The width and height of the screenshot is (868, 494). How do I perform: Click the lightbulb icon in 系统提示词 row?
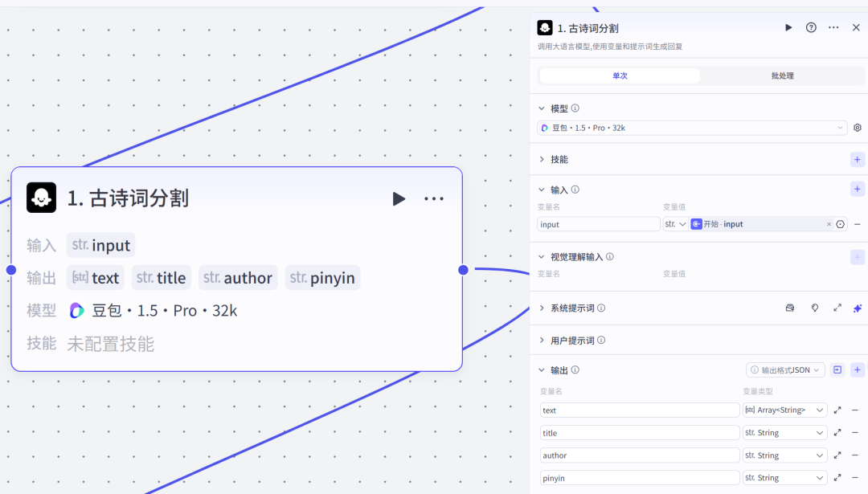[x=815, y=308]
